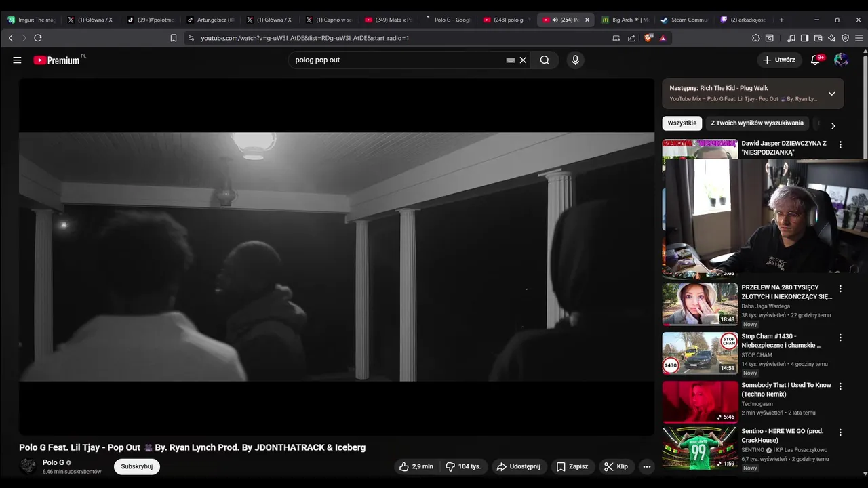Switch to the Imgur browser tab
The width and height of the screenshot is (868, 488).
(31, 20)
